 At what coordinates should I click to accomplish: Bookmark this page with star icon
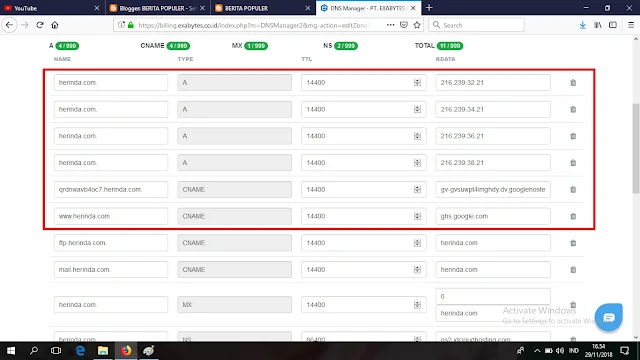click(x=417, y=25)
